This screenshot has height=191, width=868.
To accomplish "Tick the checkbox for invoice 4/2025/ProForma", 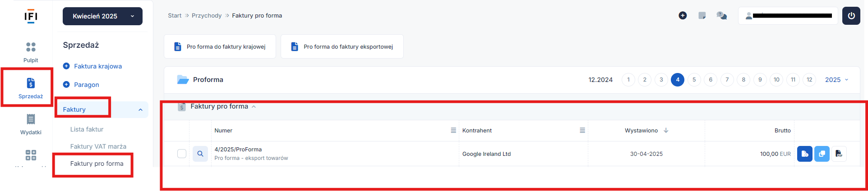I will tap(182, 154).
